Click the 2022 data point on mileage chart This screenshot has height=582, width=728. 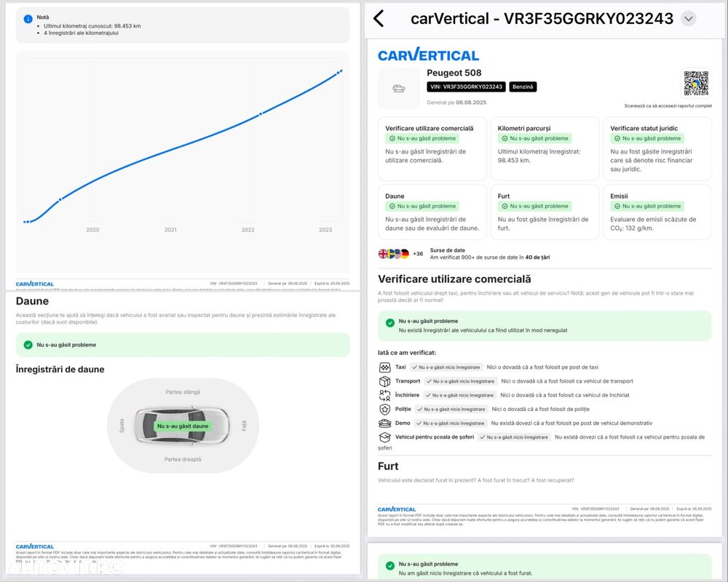coord(261,113)
